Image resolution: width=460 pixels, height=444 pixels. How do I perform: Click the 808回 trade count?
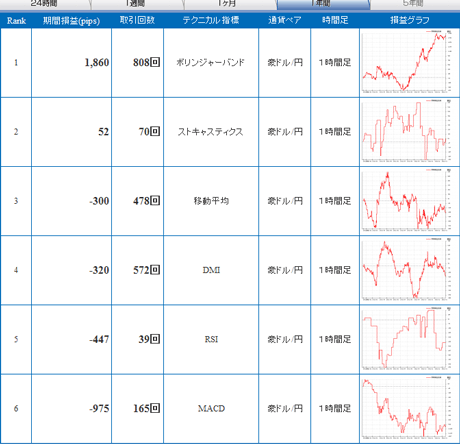[x=146, y=62]
